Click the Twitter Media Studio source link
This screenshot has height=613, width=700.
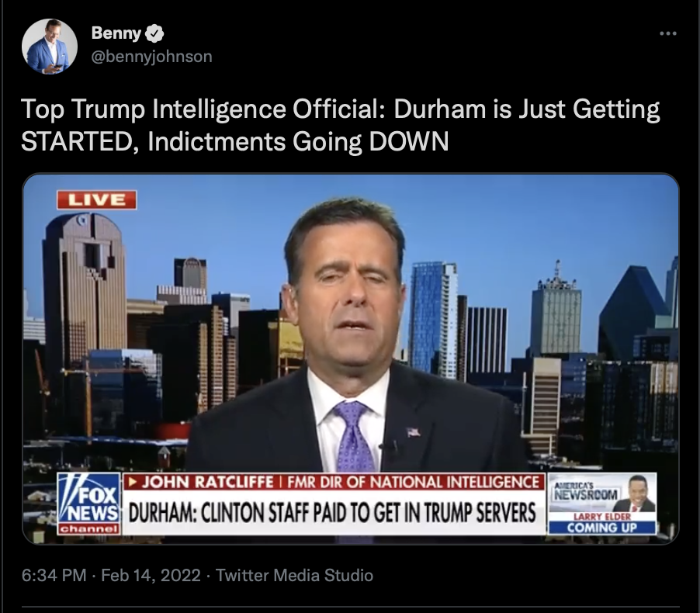295,575
